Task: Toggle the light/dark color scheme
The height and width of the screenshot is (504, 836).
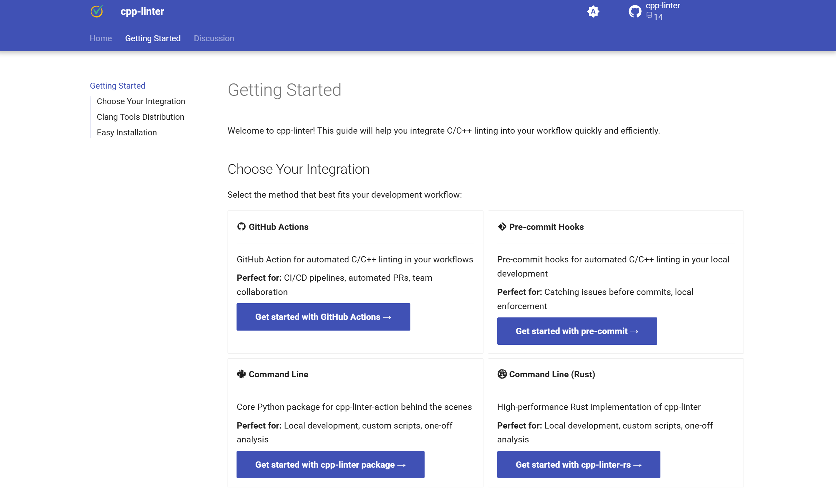Action: (593, 11)
